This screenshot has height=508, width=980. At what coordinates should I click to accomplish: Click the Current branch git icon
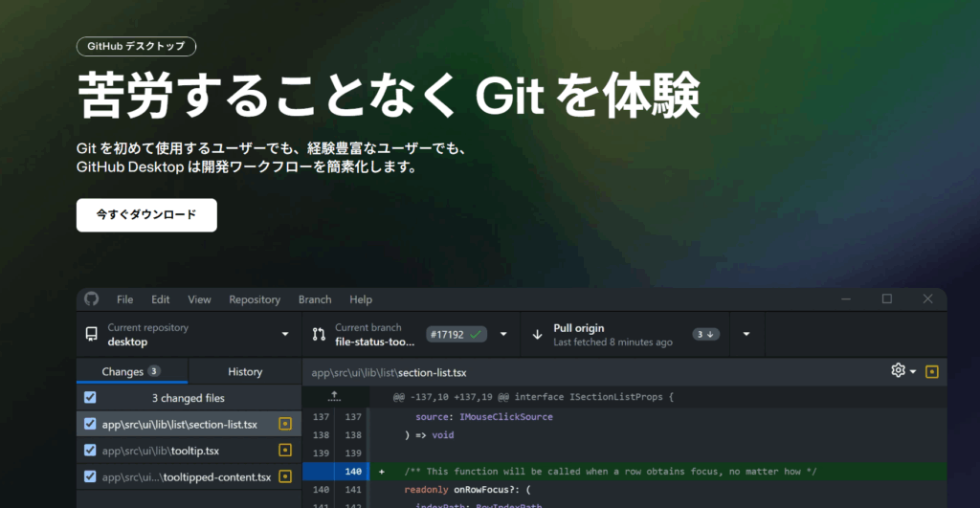(x=320, y=335)
